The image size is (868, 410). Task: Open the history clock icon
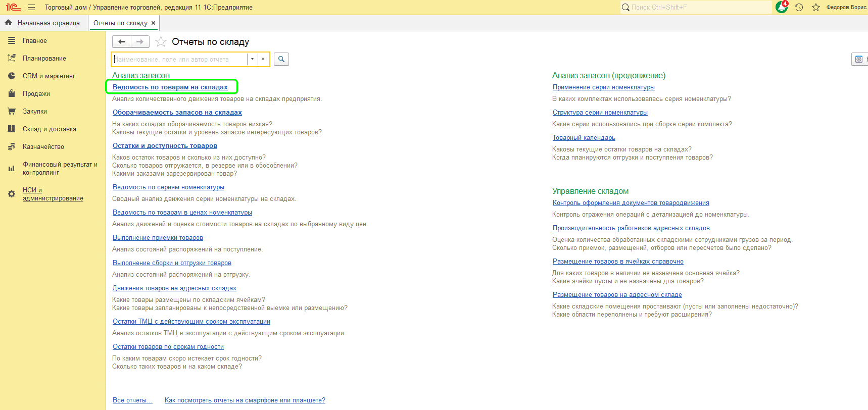coord(799,7)
